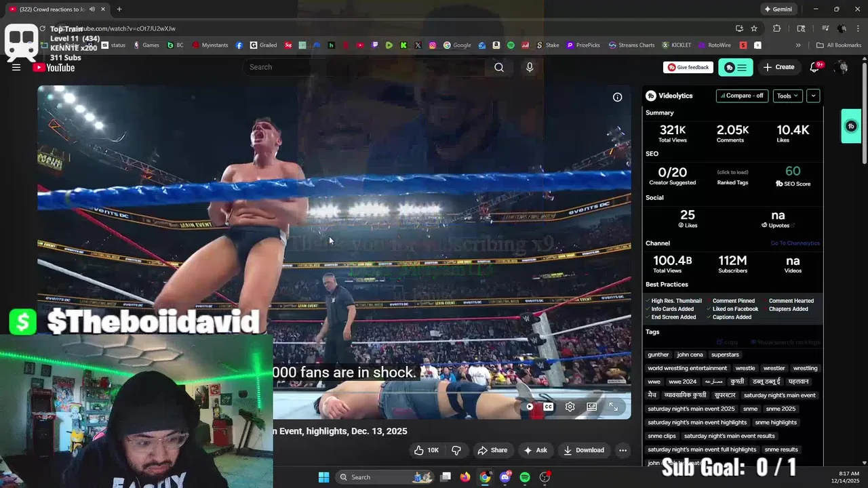Open Firefox from the taskbar
The height and width of the screenshot is (488, 868).
click(x=465, y=477)
